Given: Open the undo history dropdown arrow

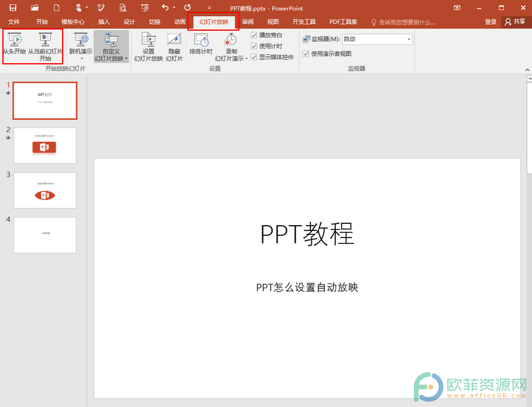Looking at the screenshot, I should click(174, 8).
